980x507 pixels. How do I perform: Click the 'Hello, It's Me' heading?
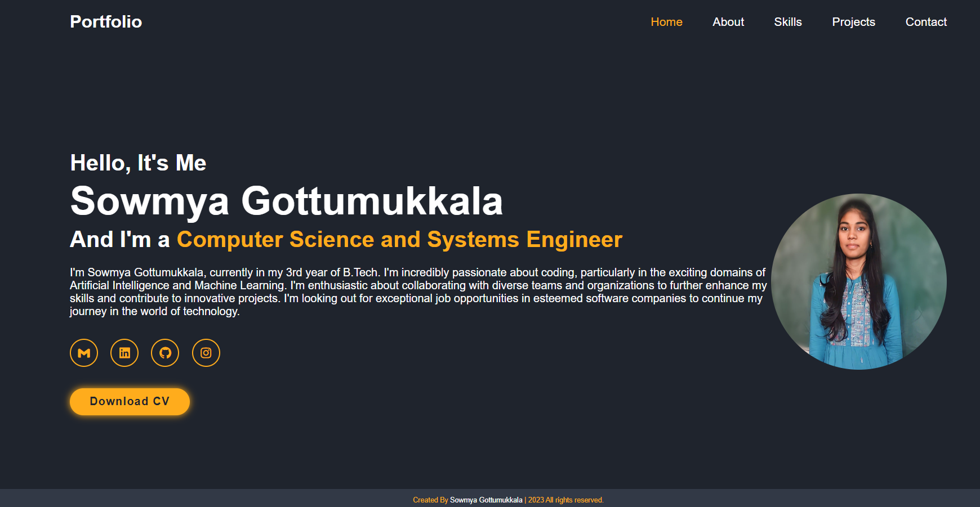(137, 163)
